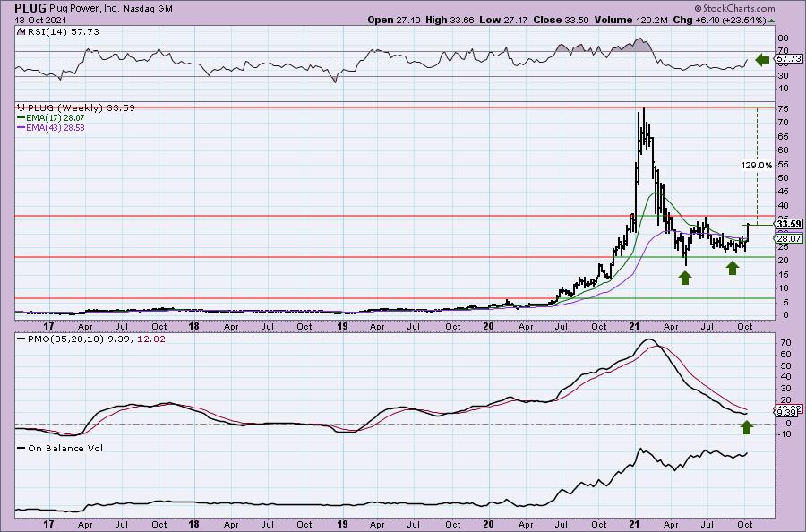The height and width of the screenshot is (532, 806).
Task: Click the 57.73 RSI value tag on the axis
Action: point(789,60)
